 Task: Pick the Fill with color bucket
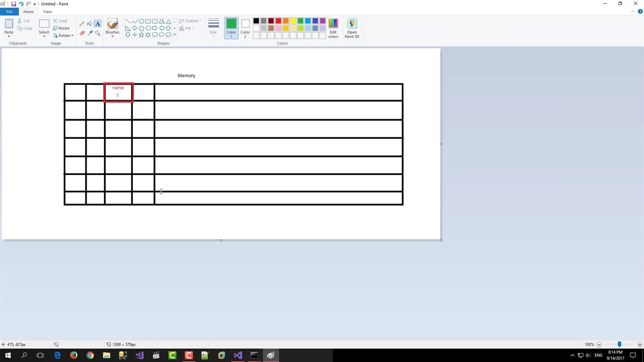click(90, 24)
